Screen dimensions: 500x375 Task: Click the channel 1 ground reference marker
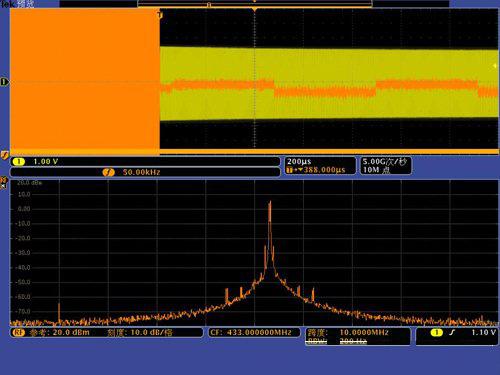pos(4,82)
